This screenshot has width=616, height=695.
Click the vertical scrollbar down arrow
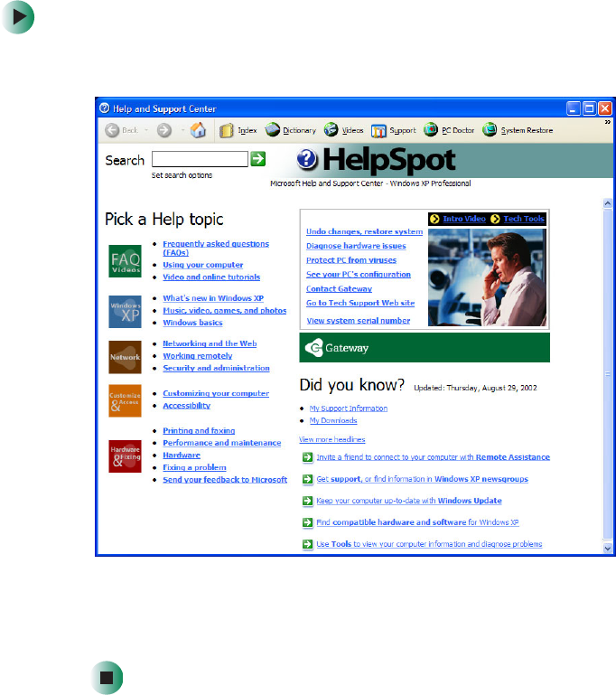[608, 549]
